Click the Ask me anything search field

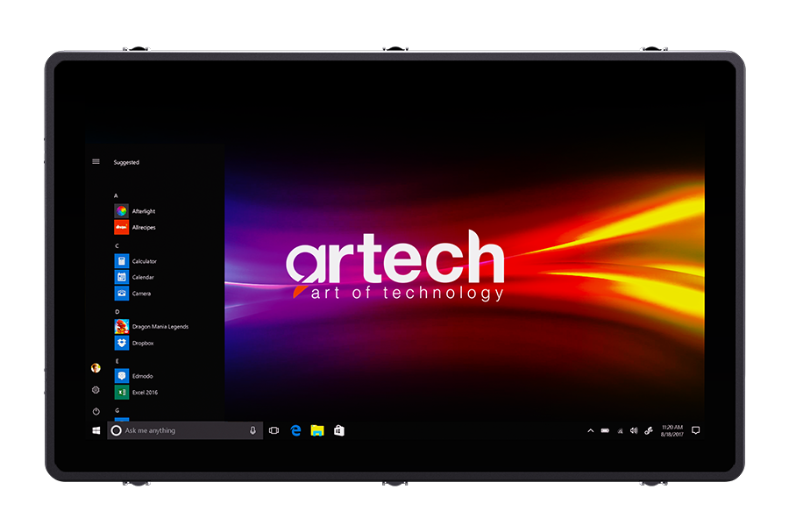[185, 430]
